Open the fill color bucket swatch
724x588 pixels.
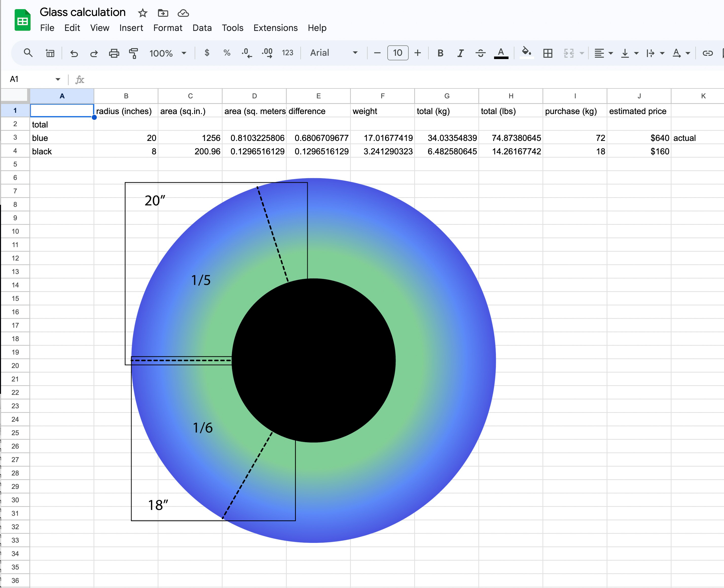(x=526, y=53)
